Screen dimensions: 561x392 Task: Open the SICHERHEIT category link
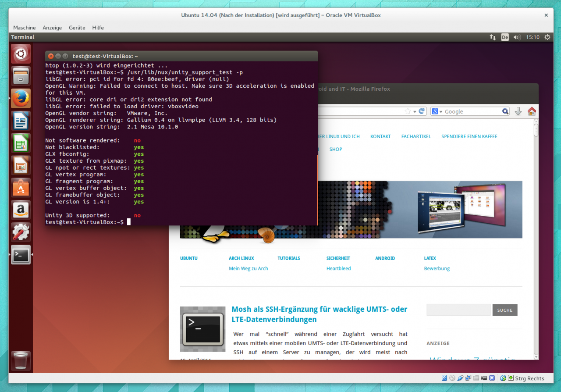coord(338,258)
